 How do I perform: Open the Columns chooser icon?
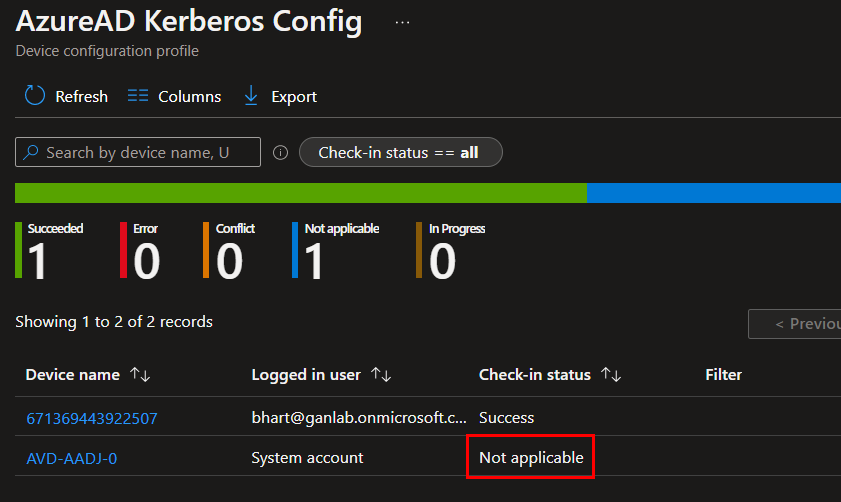(x=138, y=96)
